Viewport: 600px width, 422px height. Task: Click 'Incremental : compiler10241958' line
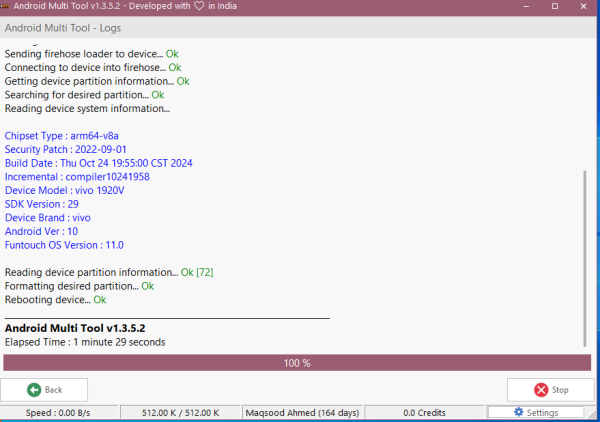click(77, 177)
